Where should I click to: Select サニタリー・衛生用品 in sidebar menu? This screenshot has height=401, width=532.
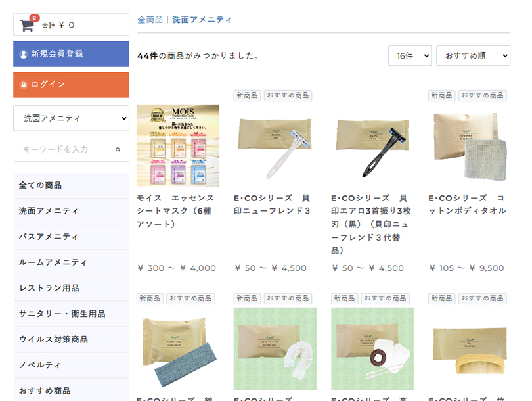[71, 314]
